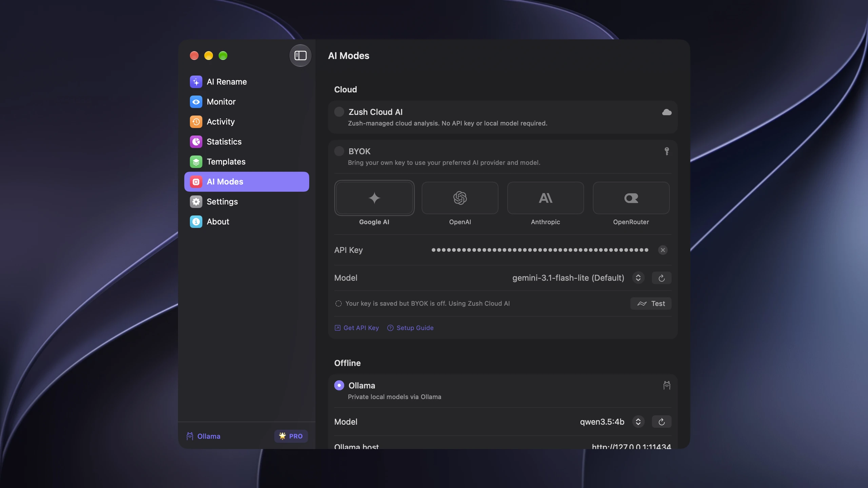
Task: Click the Settings gear icon
Action: click(x=196, y=202)
